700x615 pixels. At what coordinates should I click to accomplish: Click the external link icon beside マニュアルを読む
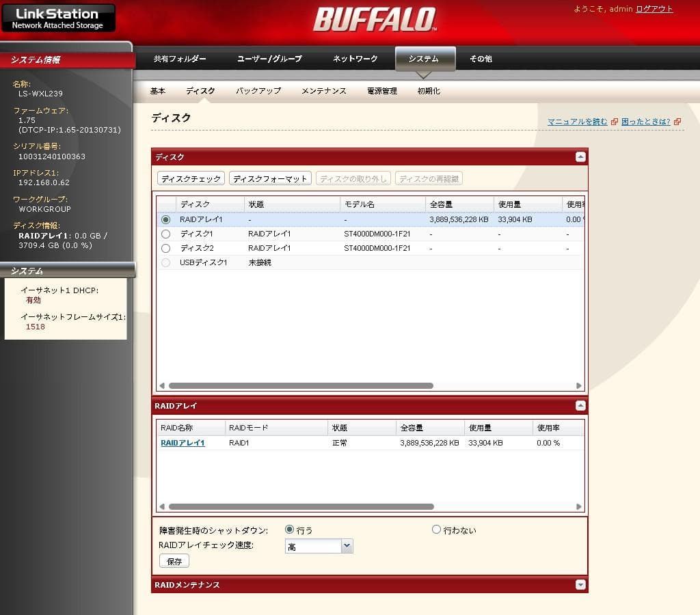pyautogui.click(x=615, y=122)
